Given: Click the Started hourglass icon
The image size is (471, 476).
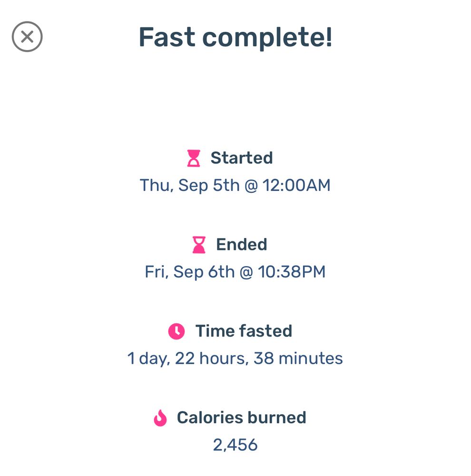Looking at the screenshot, I should (x=193, y=158).
